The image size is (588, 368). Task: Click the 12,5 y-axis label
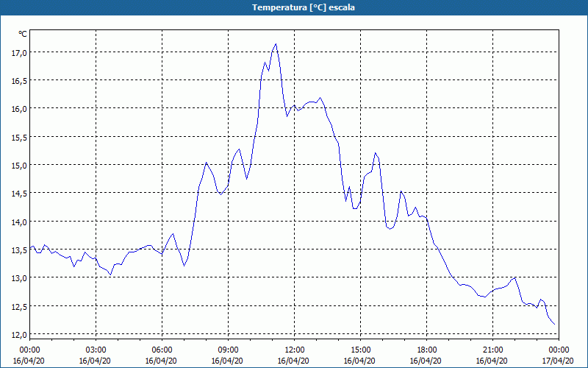[19, 307]
